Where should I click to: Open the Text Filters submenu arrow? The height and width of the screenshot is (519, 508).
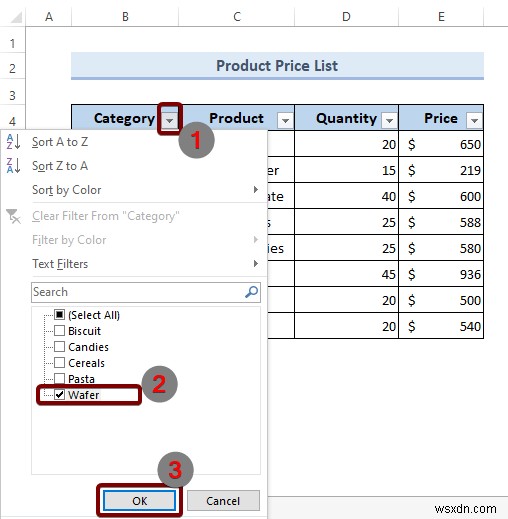pyautogui.click(x=256, y=264)
